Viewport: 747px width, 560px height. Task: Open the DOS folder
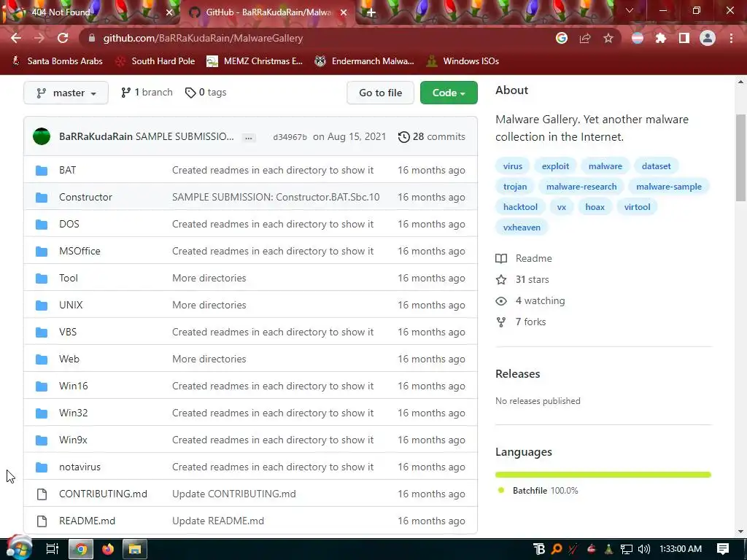pos(69,224)
